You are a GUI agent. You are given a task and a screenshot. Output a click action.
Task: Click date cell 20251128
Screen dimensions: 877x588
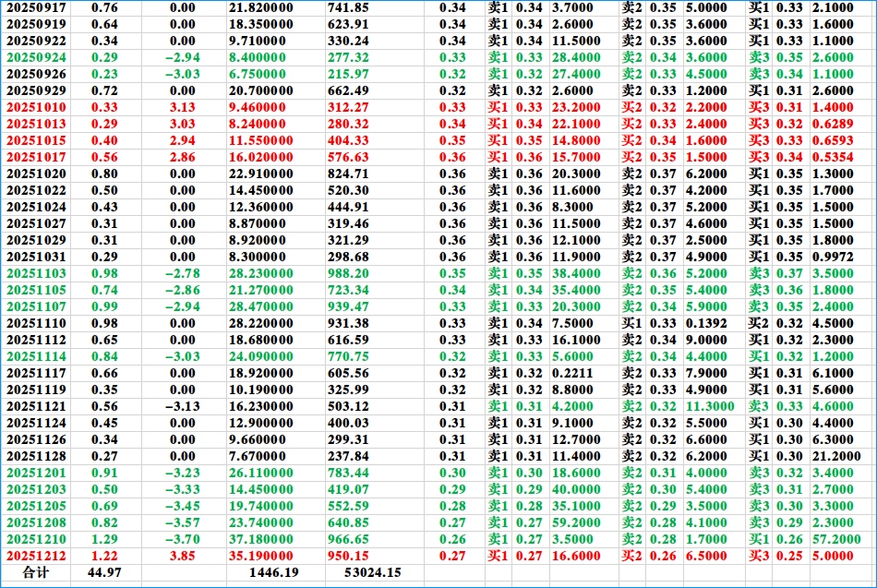(x=36, y=457)
